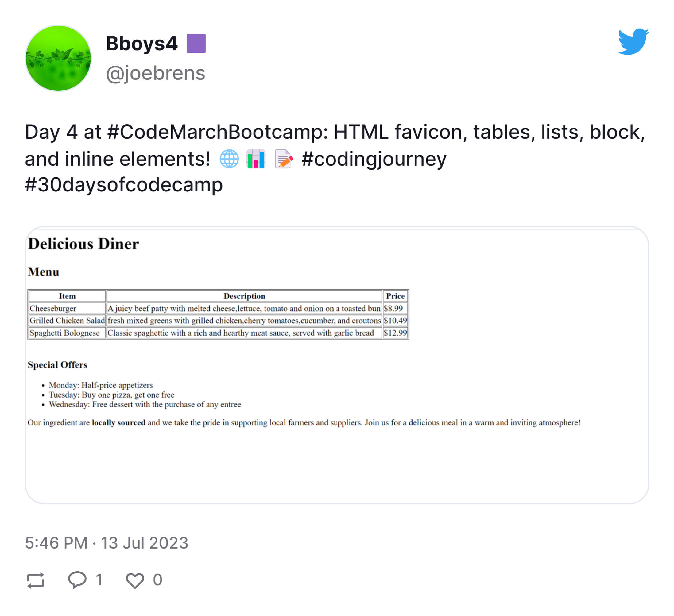Like the tweet with heart icon

pos(135,581)
